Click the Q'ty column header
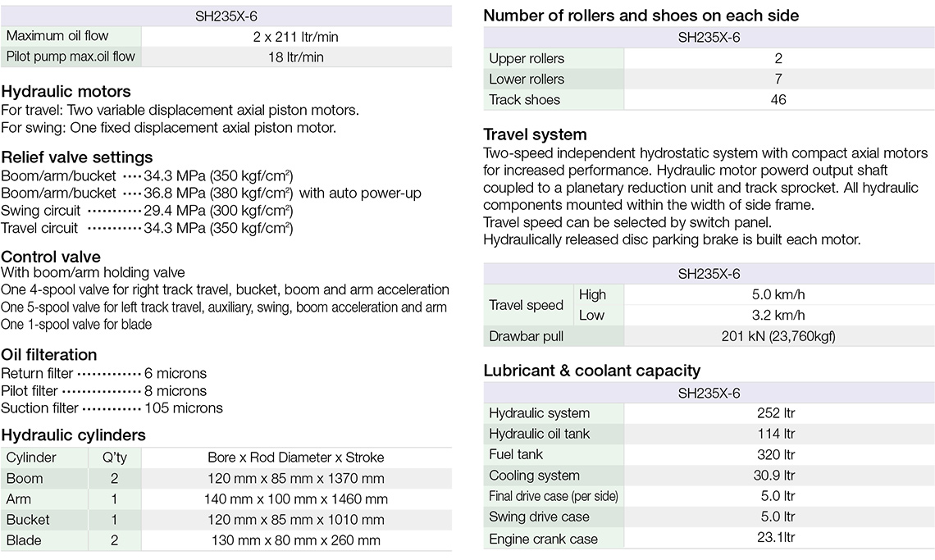The height and width of the screenshot is (560, 935). coord(114,458)
